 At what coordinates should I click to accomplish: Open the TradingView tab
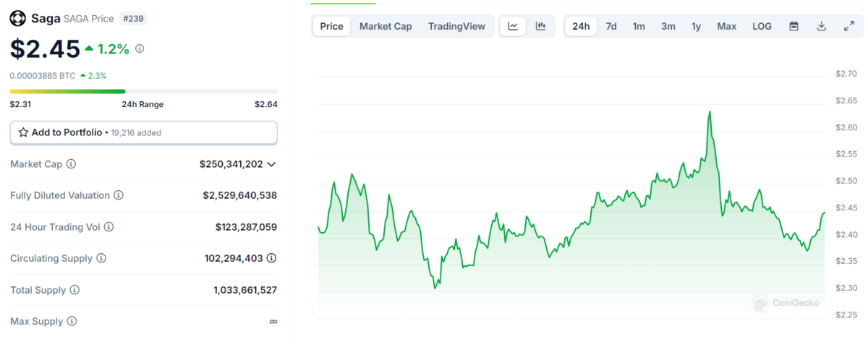click(x=456, y=26)
